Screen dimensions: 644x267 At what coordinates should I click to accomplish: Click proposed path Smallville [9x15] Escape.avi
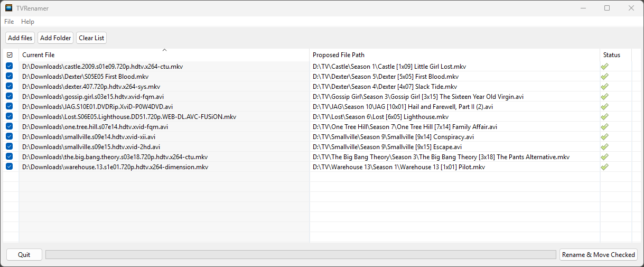tap(387, 147)
